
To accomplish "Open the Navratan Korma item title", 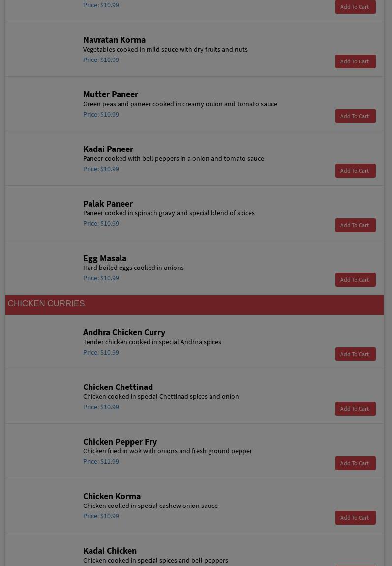I will (x=114, y=40).
